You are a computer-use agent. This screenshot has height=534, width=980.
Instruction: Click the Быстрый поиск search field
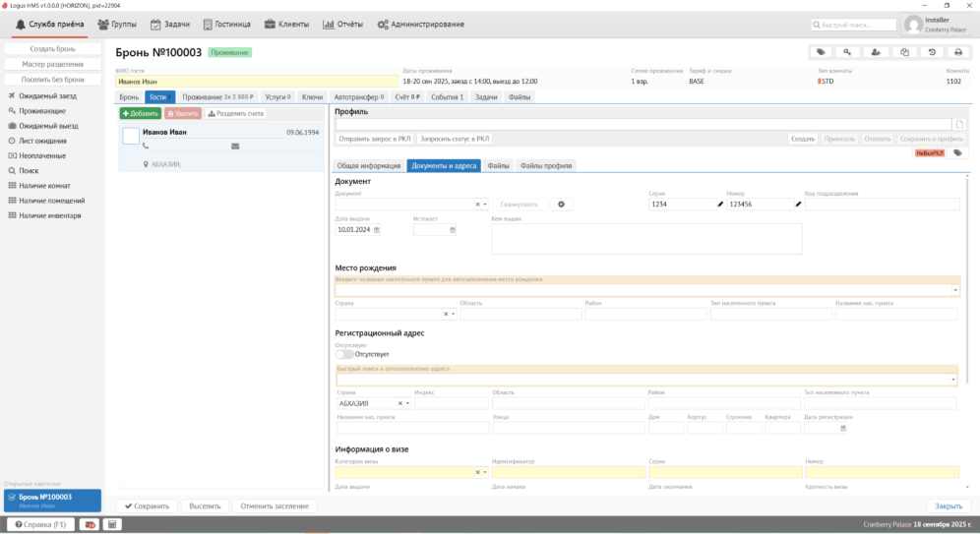click(853, 25)
